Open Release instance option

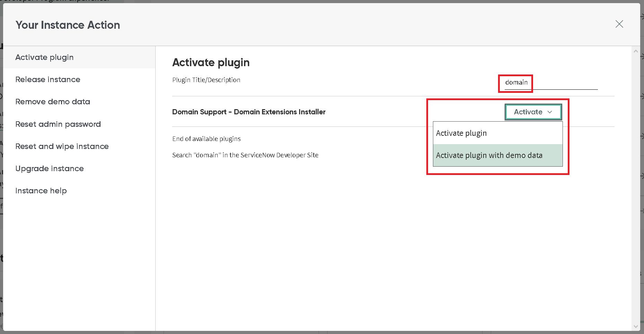pos(47,79)
